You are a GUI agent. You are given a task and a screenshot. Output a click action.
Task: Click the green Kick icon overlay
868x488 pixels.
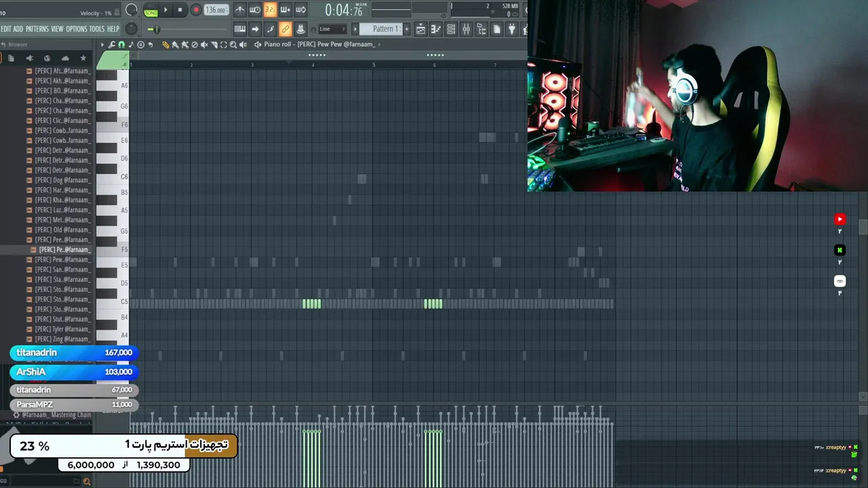[x=840, y=250]
